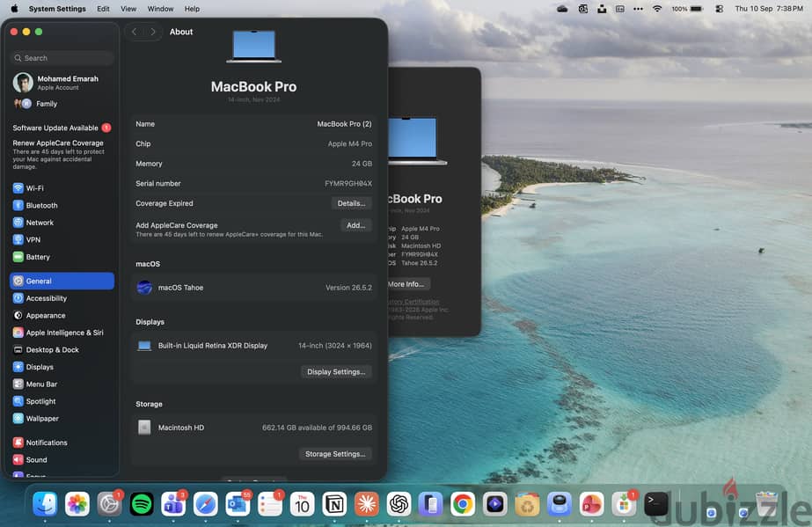The width and height of the screenshot is (812, 527).
Task: Launch Spotify from the Dock
Action: click(142, 504)
